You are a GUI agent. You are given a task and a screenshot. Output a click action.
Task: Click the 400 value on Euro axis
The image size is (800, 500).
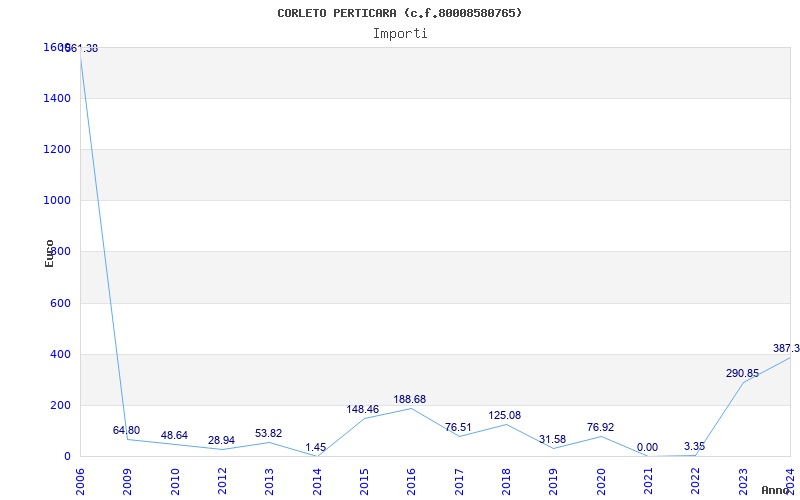(x=60, y=354)
